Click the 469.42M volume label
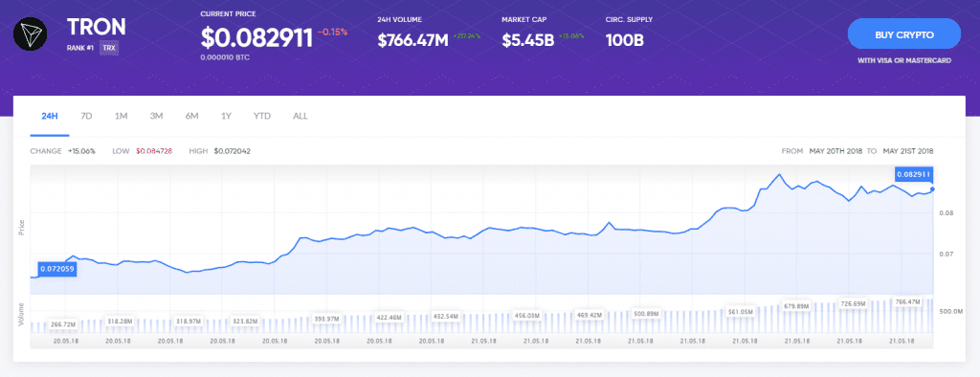The image size is (980, 377). click(590, 315)
